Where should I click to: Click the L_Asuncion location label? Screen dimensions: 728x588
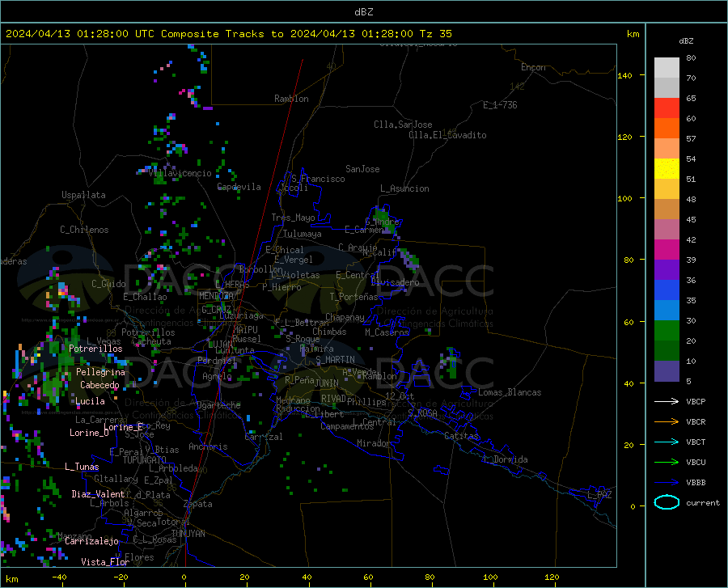[404, 188]
